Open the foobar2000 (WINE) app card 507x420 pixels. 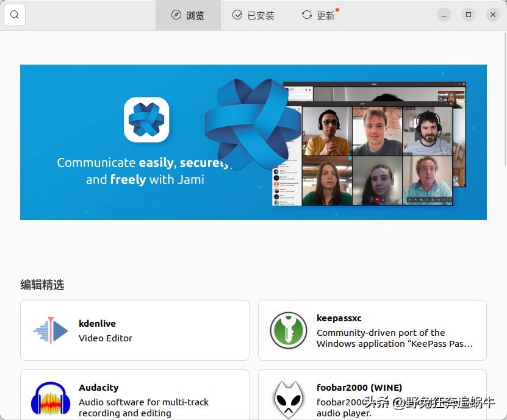click(x=373, y=395)
